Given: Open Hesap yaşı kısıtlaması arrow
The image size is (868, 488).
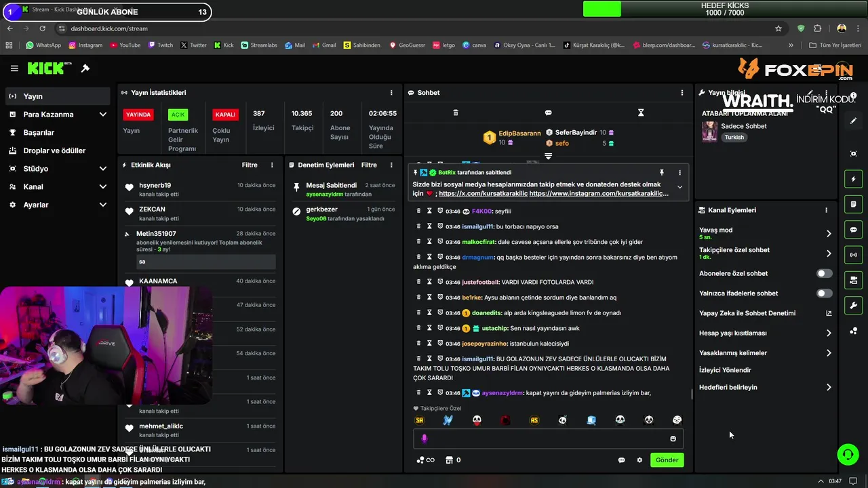Looking at the screenshot, I should click(829, 333).
